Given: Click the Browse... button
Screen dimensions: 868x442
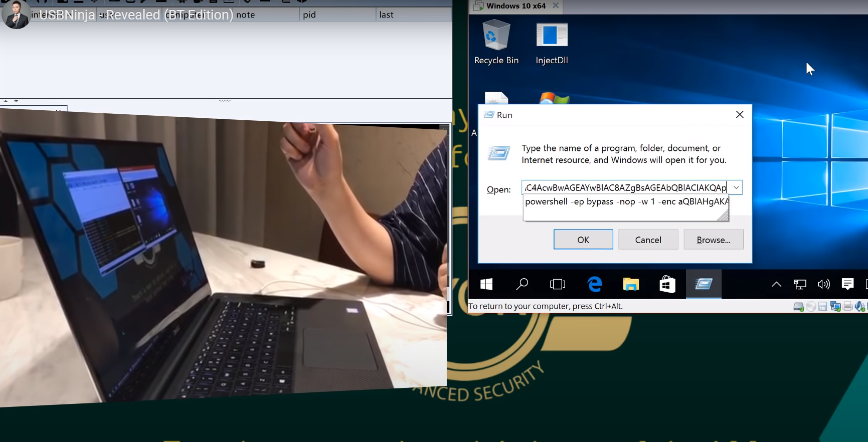Looking at the screenshot, I should click(x=714, y=240).
